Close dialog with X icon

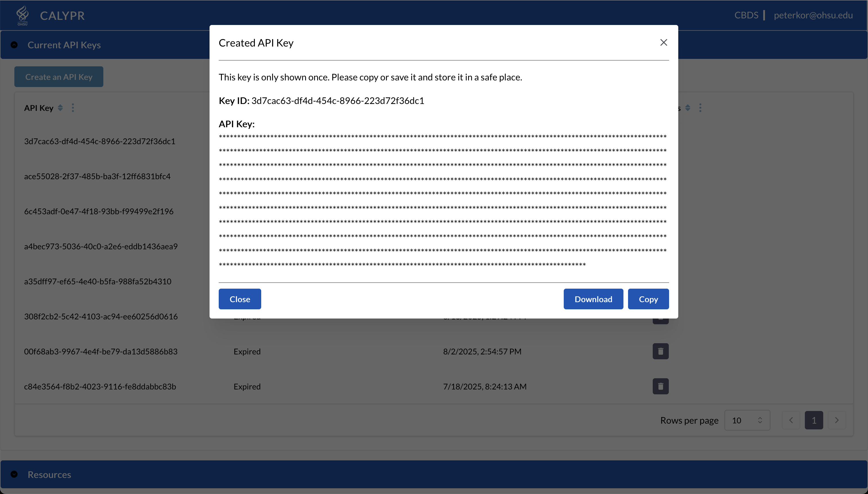(664, 43)
